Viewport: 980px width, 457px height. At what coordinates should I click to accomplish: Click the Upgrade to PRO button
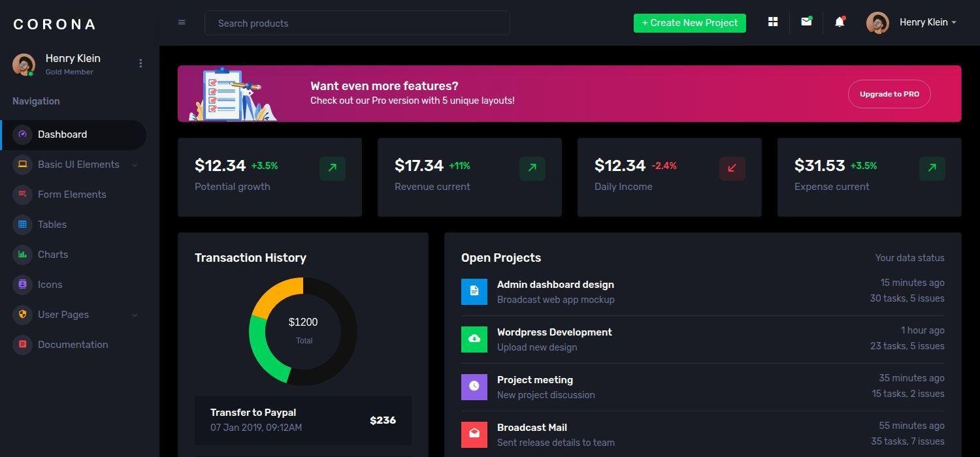889,94
